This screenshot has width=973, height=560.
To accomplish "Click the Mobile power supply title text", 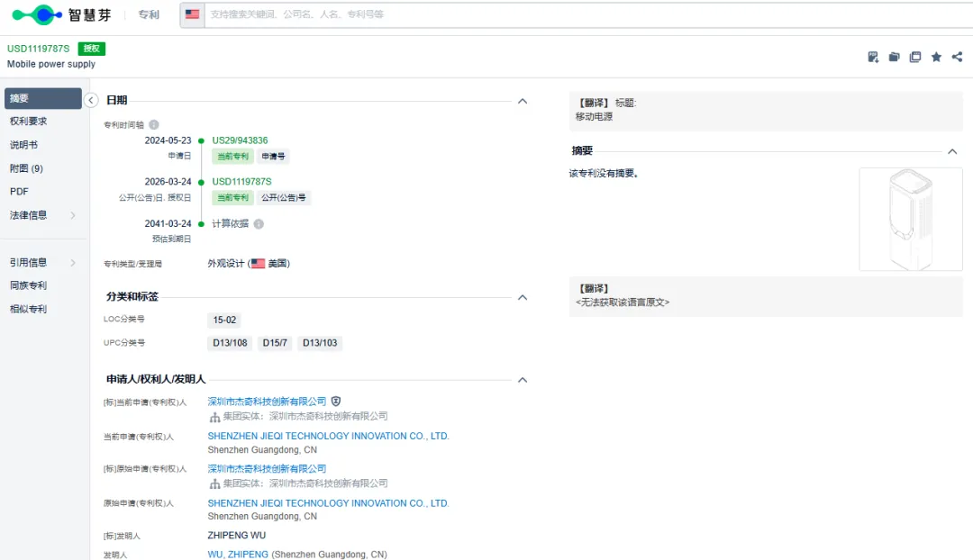I will click(51, 64).
